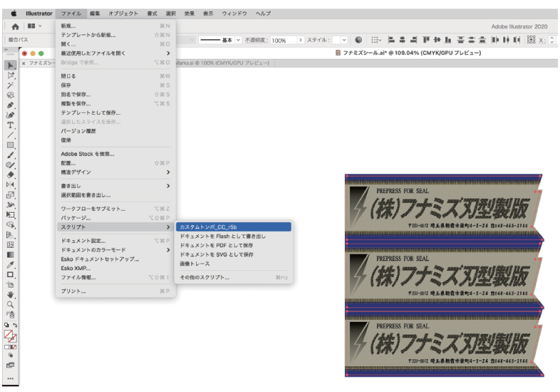Select the Free Transform tool

(10, 215)
